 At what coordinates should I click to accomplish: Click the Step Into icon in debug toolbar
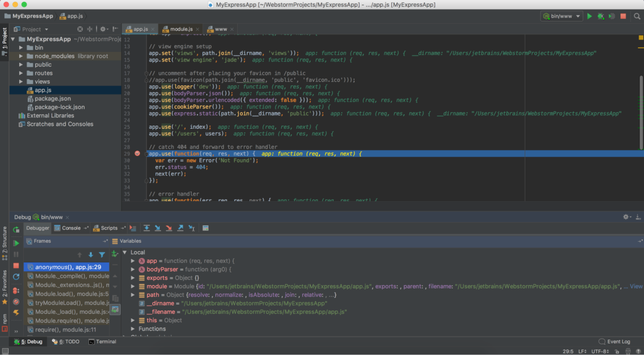158,228
